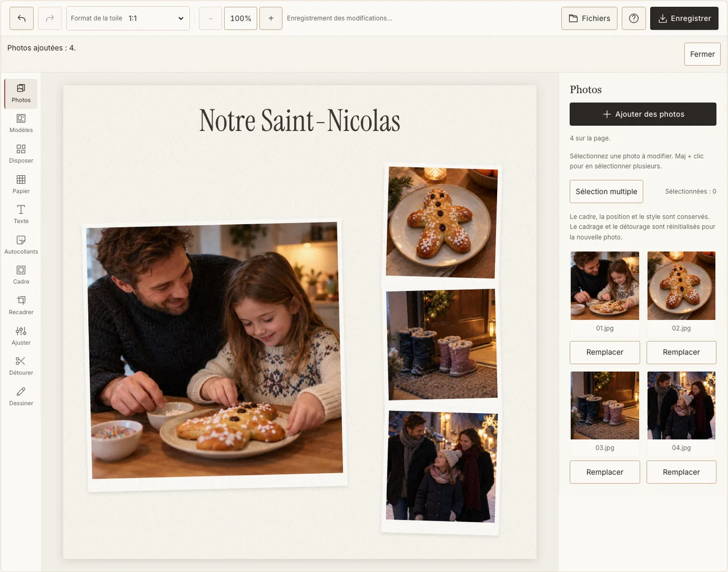The height and width of the screenshot is (572, 728).
Task: Select the large father-daughter photo on canvas
Action: pos(216,355)
